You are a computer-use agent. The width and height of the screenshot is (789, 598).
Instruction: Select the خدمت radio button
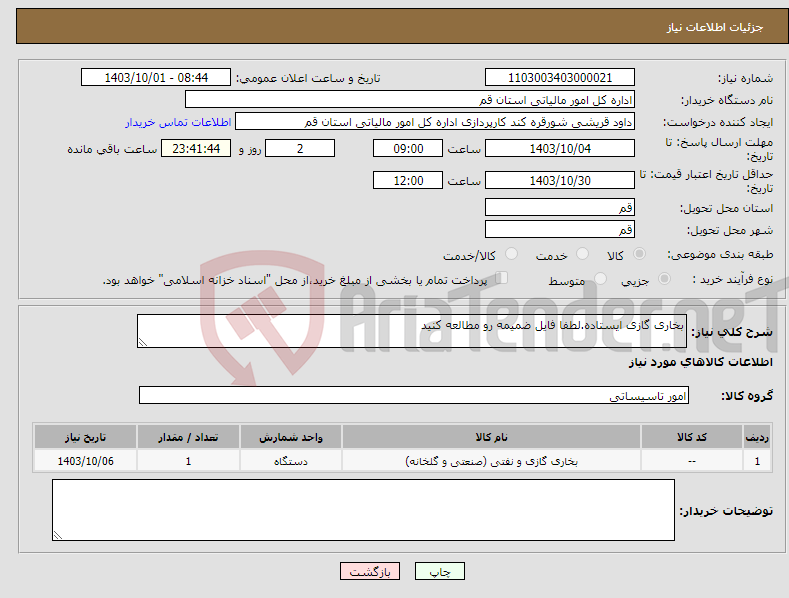(582, 254)
